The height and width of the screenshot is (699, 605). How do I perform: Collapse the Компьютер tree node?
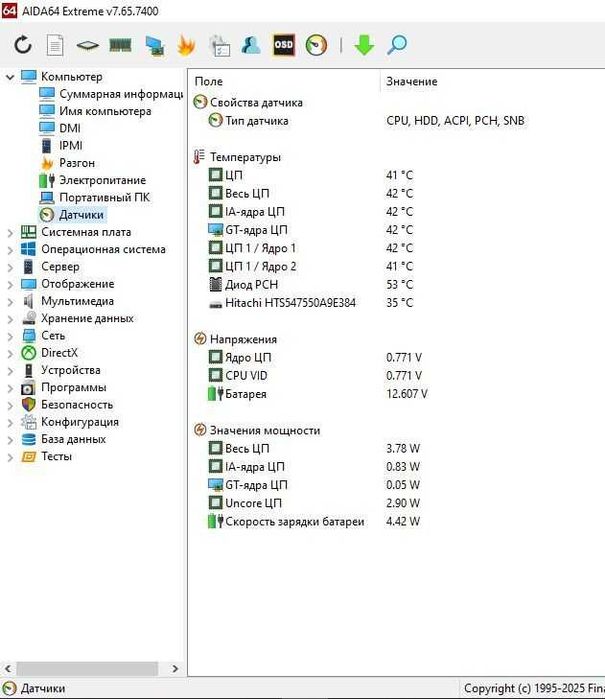(x=10, y=77)
